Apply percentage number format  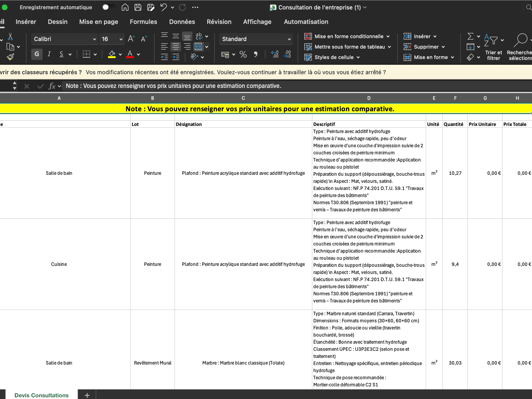243,54
